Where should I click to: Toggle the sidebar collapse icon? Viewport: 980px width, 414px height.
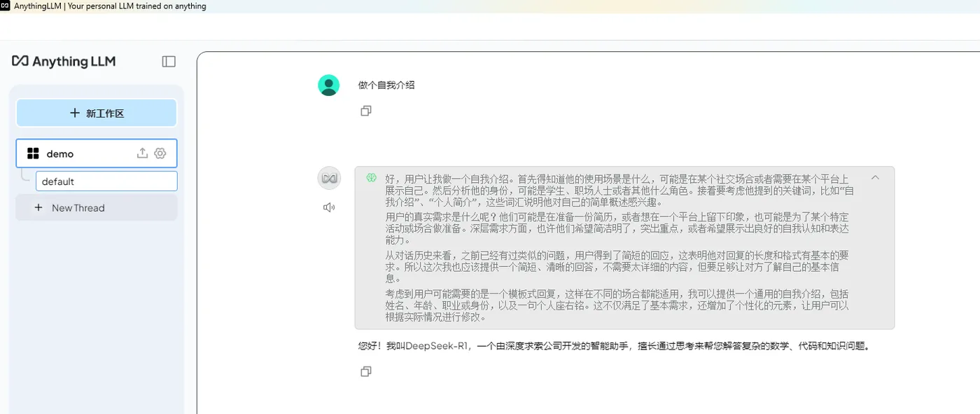pos(169,62)
